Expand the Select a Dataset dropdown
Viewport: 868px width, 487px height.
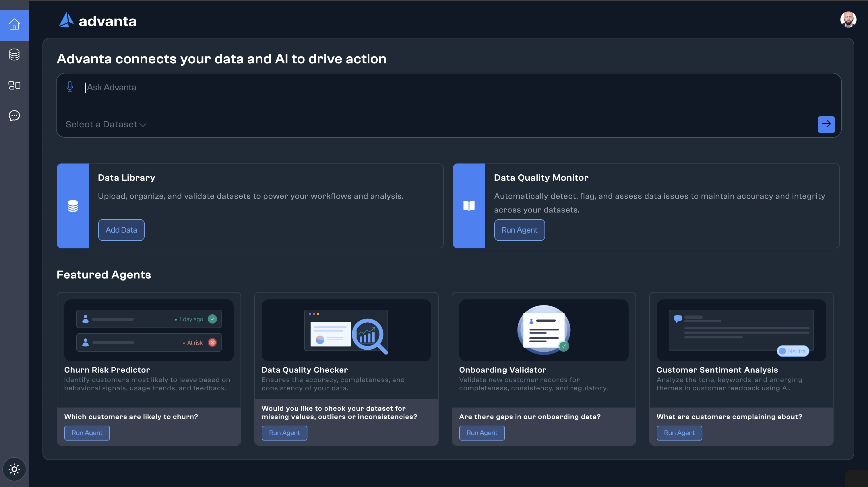pyautogui.click(x=106, y=124)
